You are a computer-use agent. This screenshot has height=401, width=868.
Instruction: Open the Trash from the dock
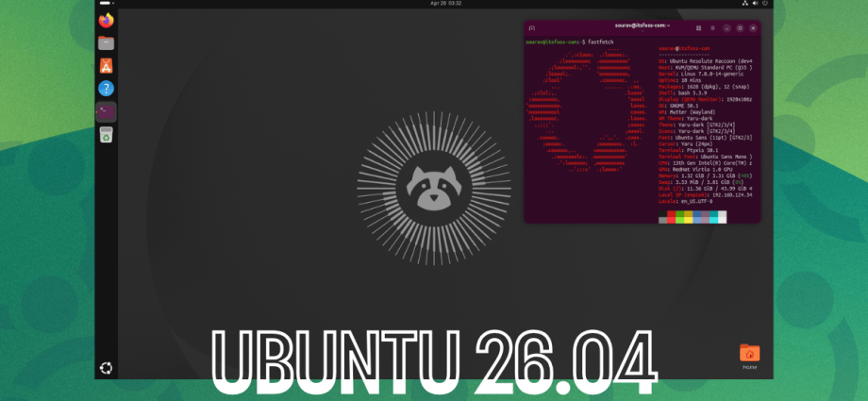pyautogui.click(x=107, y=135)
